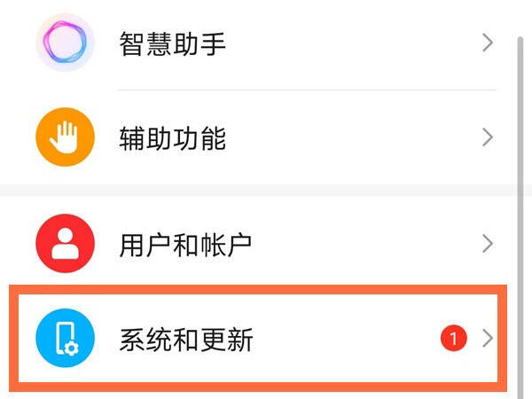
Task: Tap the 智慧助手 colorful ring icon
Action: point(65,43)
